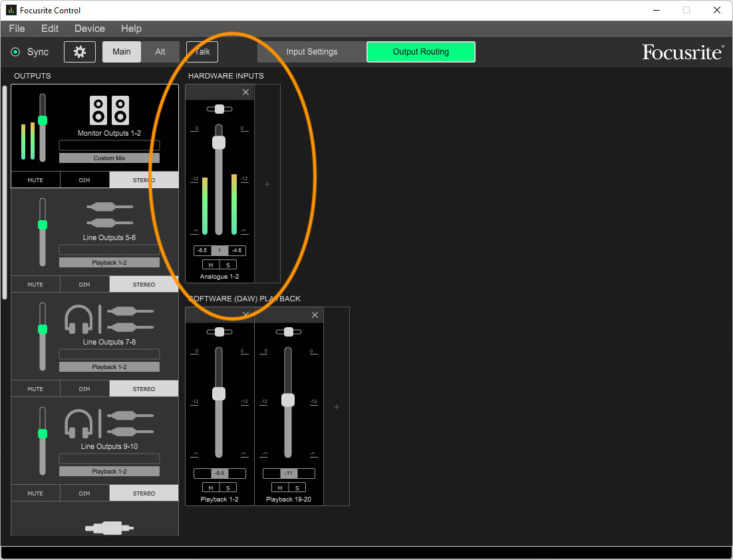Remove the Playback 1-2 mixer channel with its X
The image size is (733, 560).
click(x=245, y=314)
